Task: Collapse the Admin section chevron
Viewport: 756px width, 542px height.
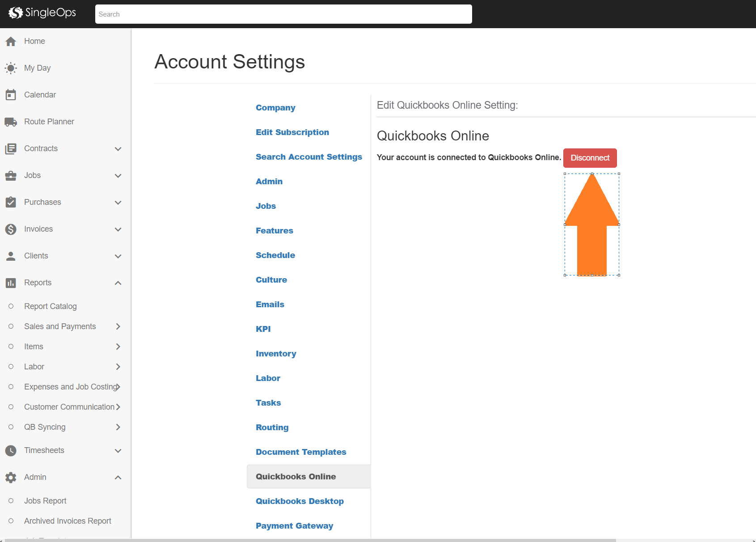Action: coord(118,477)
